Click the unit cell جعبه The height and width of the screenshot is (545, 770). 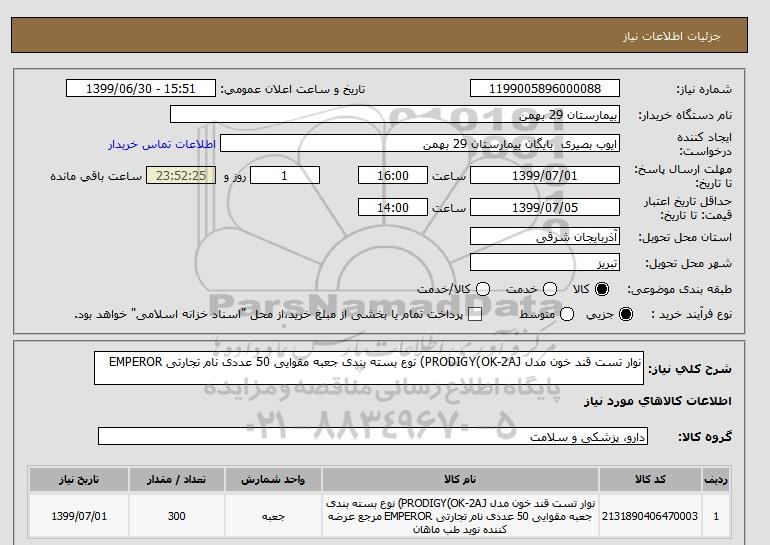[x=273, y=516]
